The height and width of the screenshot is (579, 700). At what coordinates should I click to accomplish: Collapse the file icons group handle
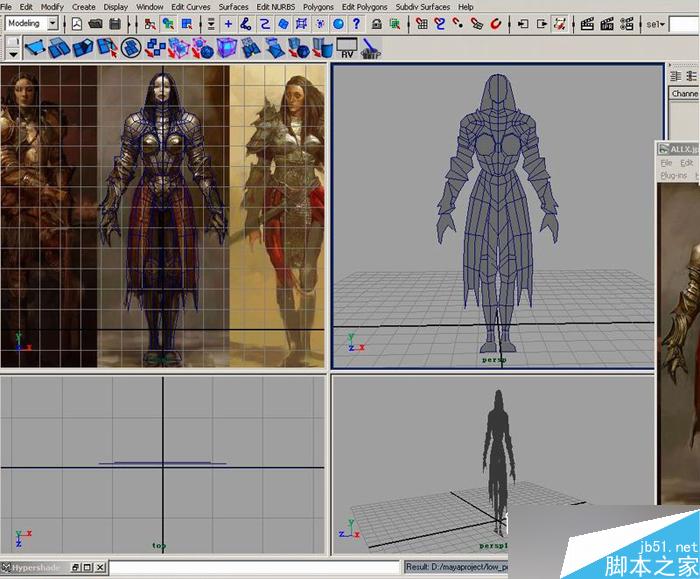pos(64,24)
